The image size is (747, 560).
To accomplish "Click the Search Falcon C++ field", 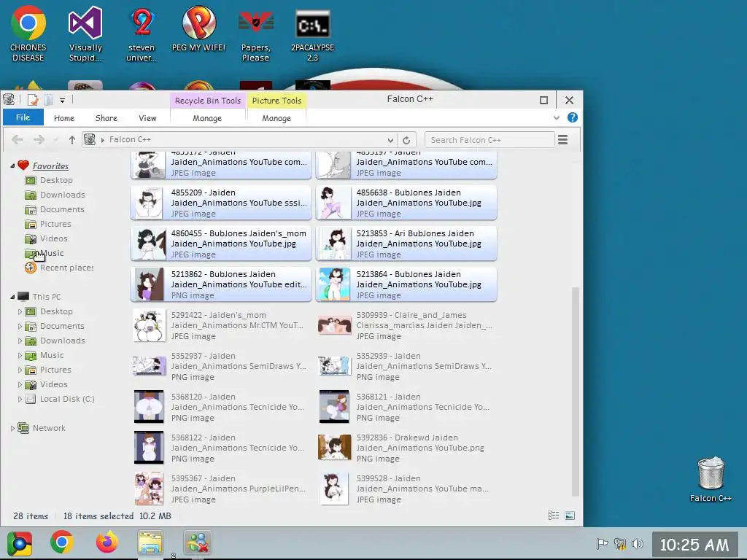I will tap(489, 140).
